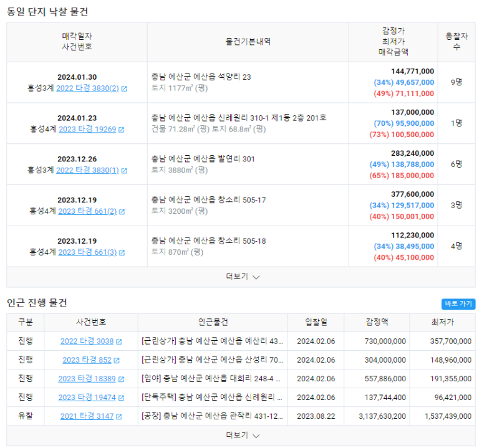Open case link 2023 타경 661(3)
This screenshot has height=448, width=482.
click(87, 252)
